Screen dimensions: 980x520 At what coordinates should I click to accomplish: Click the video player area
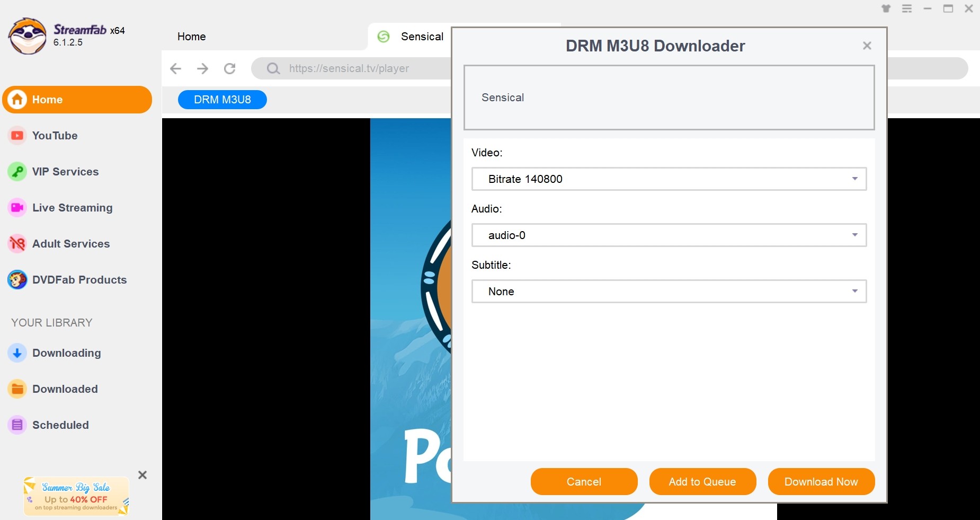[x=306, y=319]
